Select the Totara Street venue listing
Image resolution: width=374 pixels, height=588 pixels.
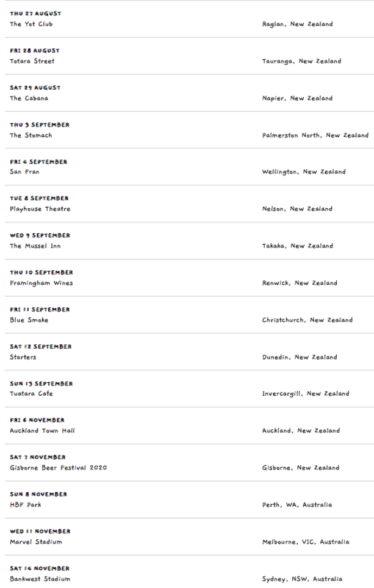click(x=32, y=61)
